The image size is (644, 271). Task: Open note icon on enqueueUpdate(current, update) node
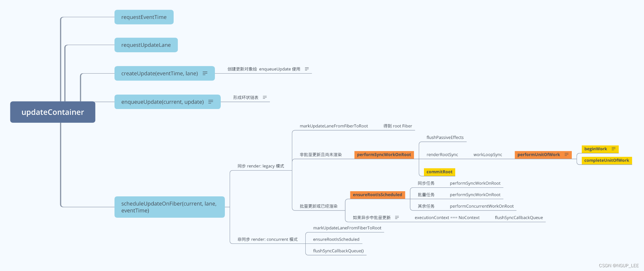click(x=211, y=102)
